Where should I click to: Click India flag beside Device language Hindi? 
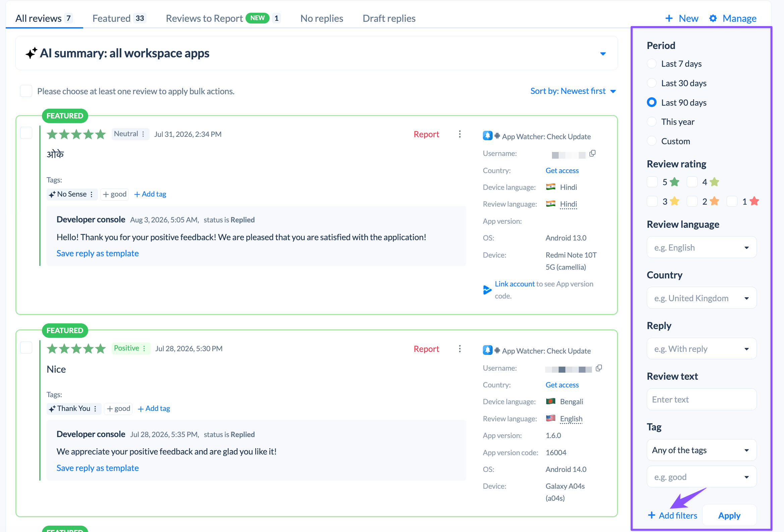click(551, 187)
